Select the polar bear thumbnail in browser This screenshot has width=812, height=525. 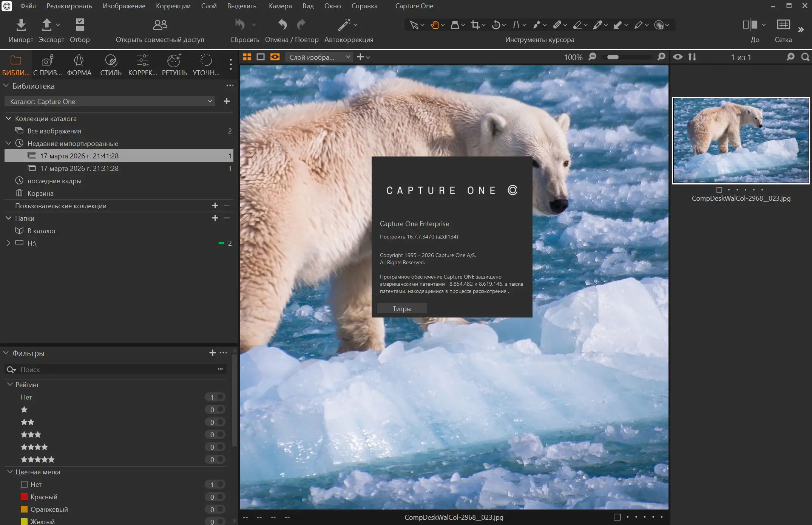tap(741, 141)
